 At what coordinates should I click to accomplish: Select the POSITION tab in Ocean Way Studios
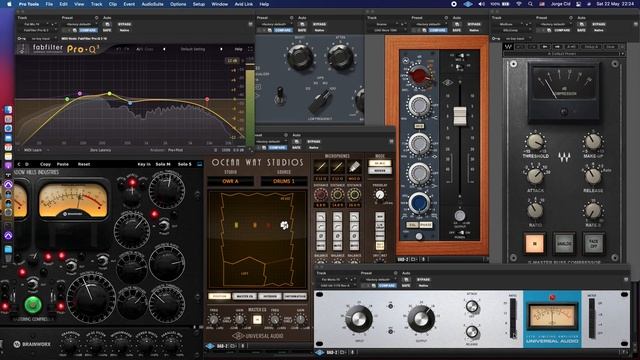[220, 296]
